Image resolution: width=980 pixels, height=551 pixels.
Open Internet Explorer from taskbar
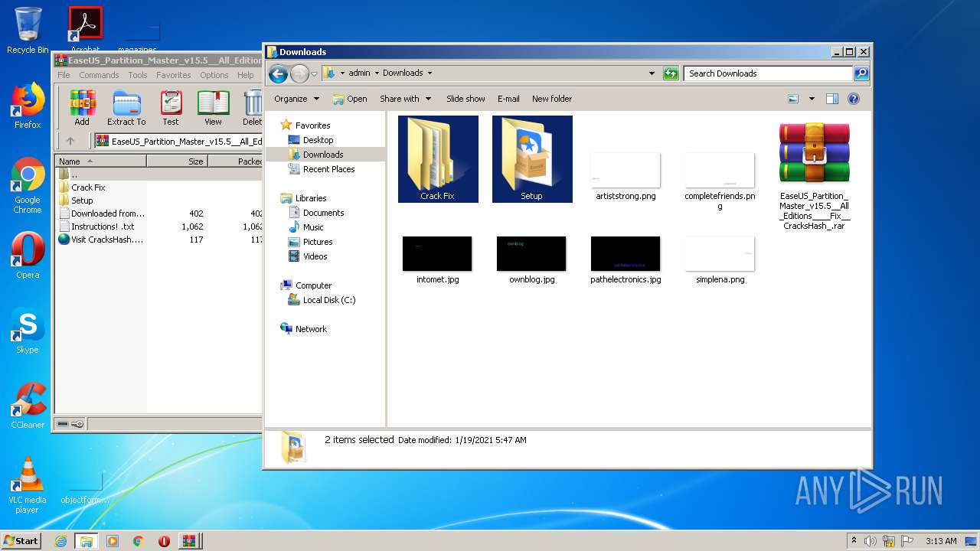pyautogui.click(x=60, y=541)
